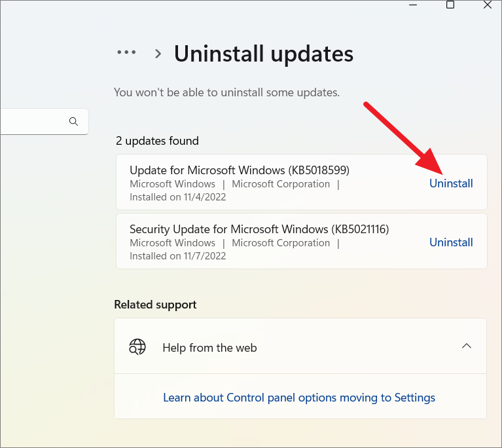502x448 pixels.
Task: Click the breadcrumb chevron arrow
Action: [x=158, y=54]
